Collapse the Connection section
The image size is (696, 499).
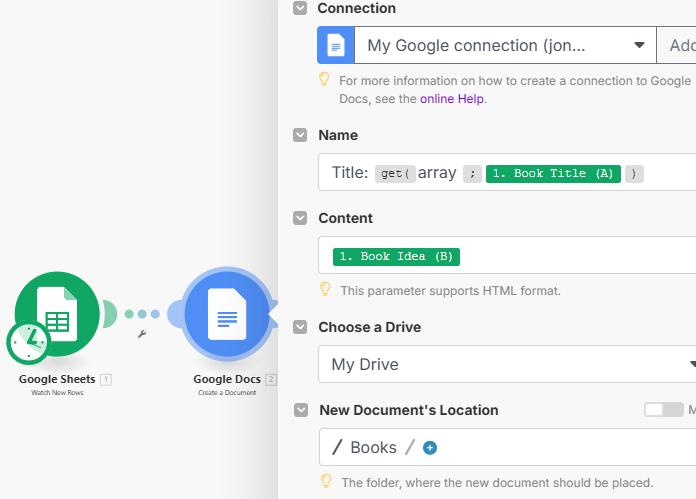click(x=300, y=8)
